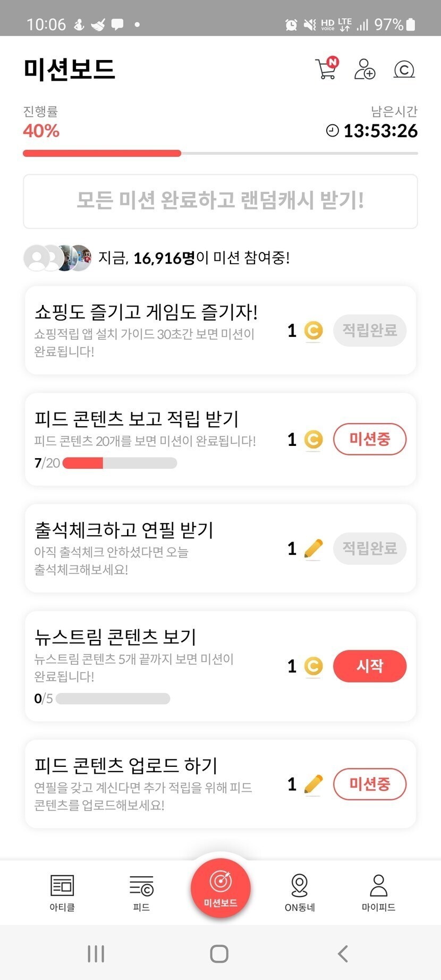Tap the 아티클 tab icon
This screenshot has width=441, height=980.
tap(62, 892)
